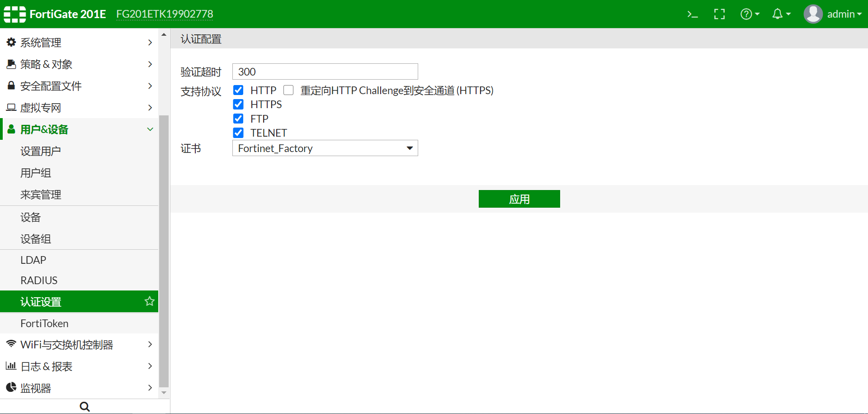Click the fullscreen toggle icon
Viewport: 868px width, 414px height.
click(x=719, y=14)
